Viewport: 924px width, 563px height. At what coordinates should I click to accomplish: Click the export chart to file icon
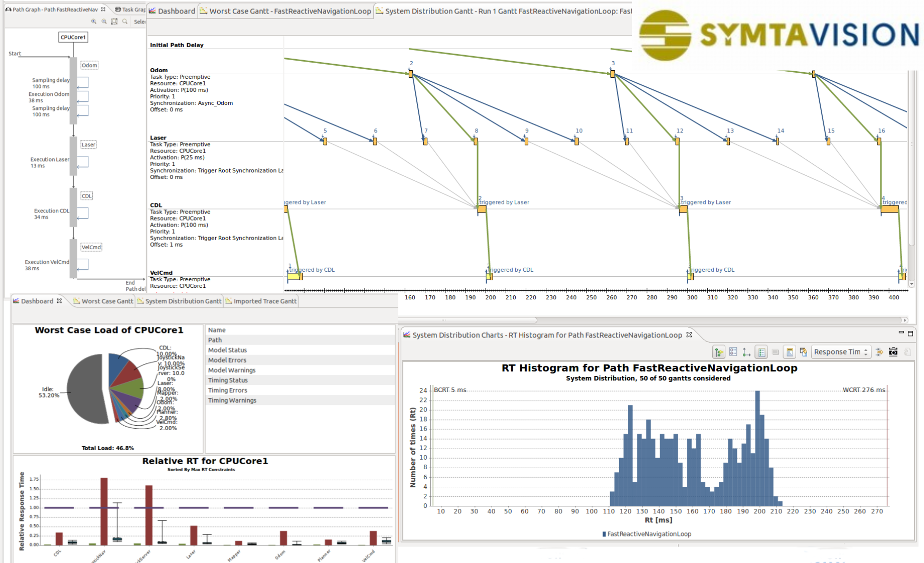pyautogui.click(x=803, y=352)
